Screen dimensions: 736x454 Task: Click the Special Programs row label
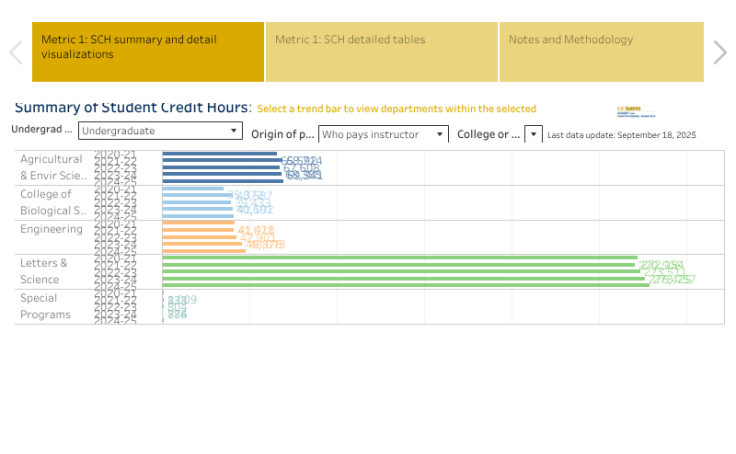point(45,306)
